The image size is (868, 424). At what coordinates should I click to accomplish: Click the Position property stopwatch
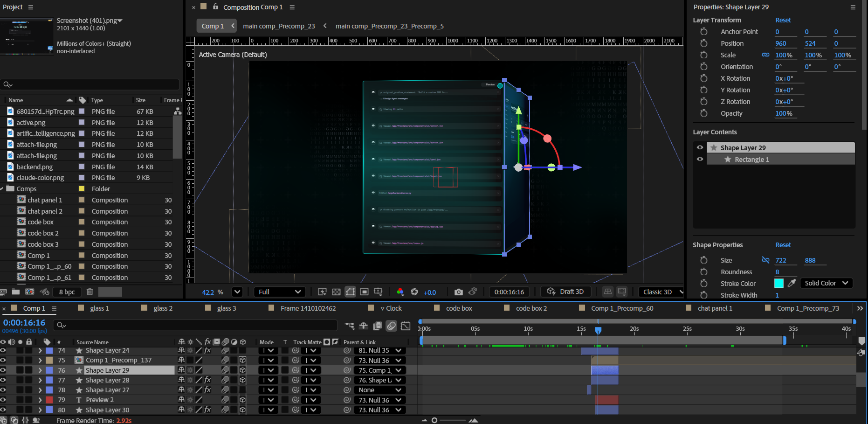pos(704,43)
